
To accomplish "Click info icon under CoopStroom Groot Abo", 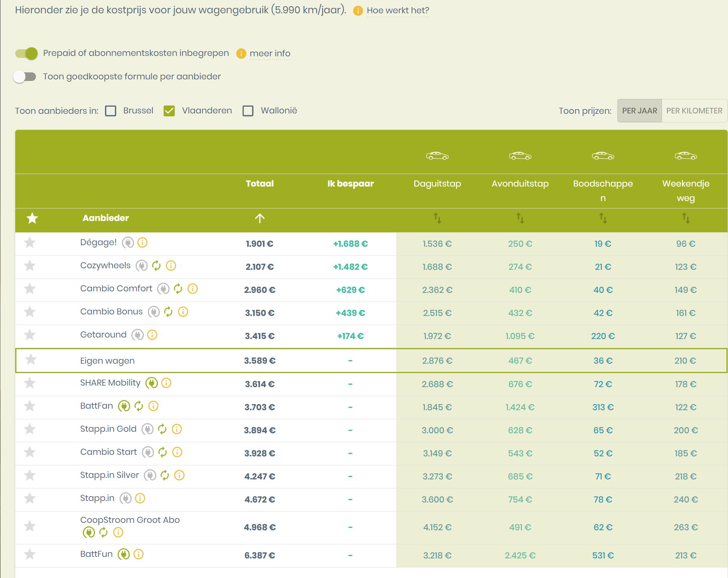I will [x=118, y=533].
